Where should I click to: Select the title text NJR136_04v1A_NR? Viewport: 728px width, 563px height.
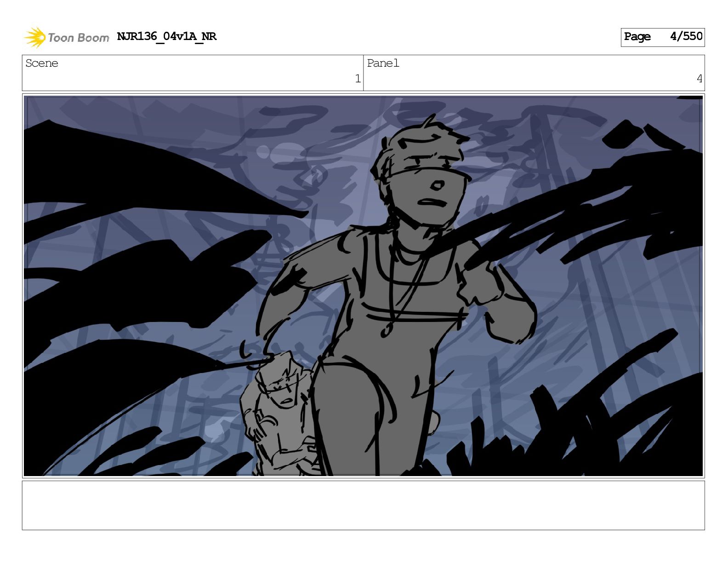click(x=167, y=36)
